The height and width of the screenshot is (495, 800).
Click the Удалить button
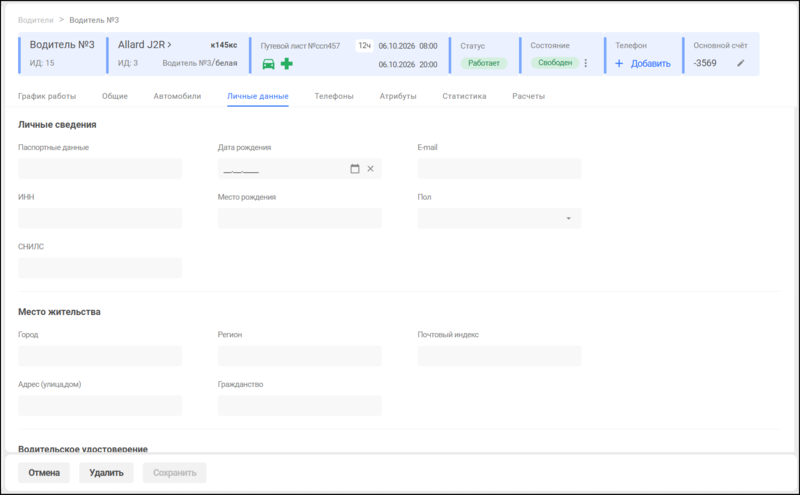tap(106, 473)
